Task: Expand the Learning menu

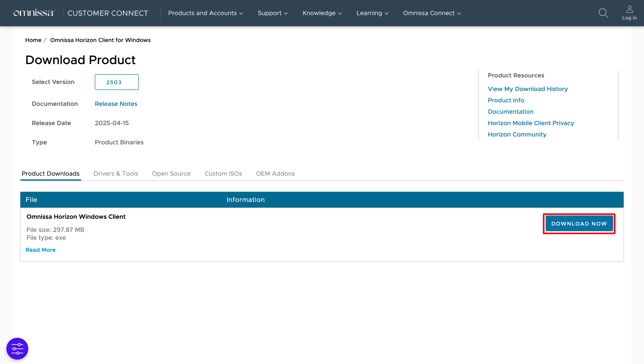Action: 372,13
